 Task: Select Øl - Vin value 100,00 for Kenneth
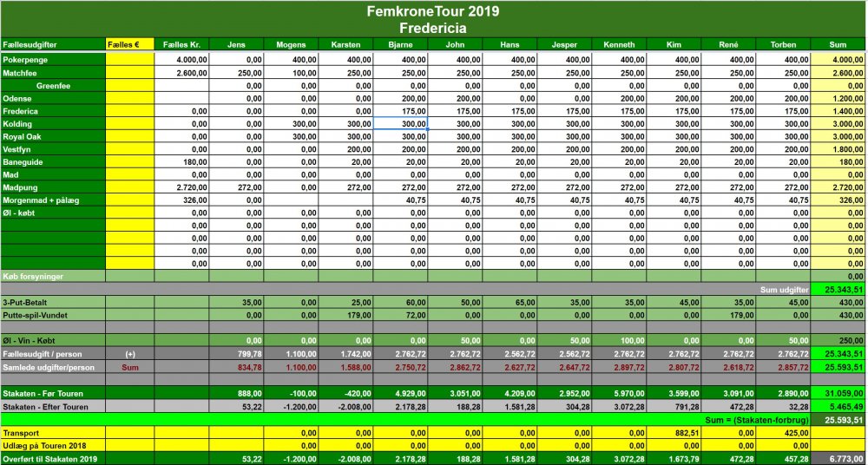pos(619,340)
